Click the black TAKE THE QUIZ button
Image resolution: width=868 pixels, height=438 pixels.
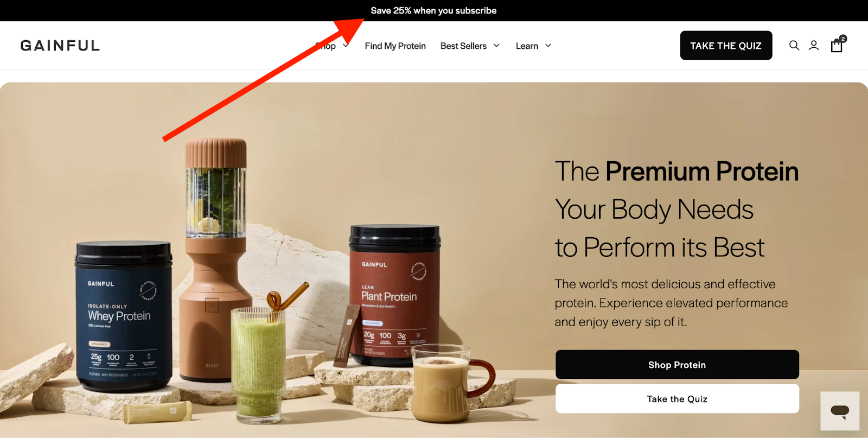click(726, 46)
